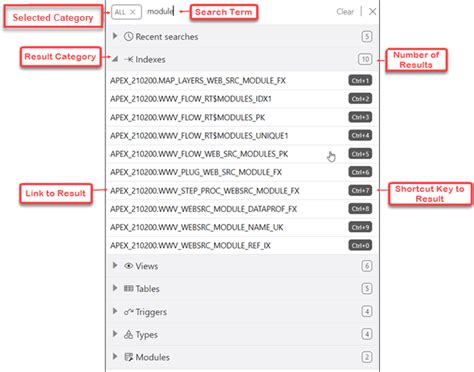
Task: Select the Types category label
Action: click(x=147, y=335)
